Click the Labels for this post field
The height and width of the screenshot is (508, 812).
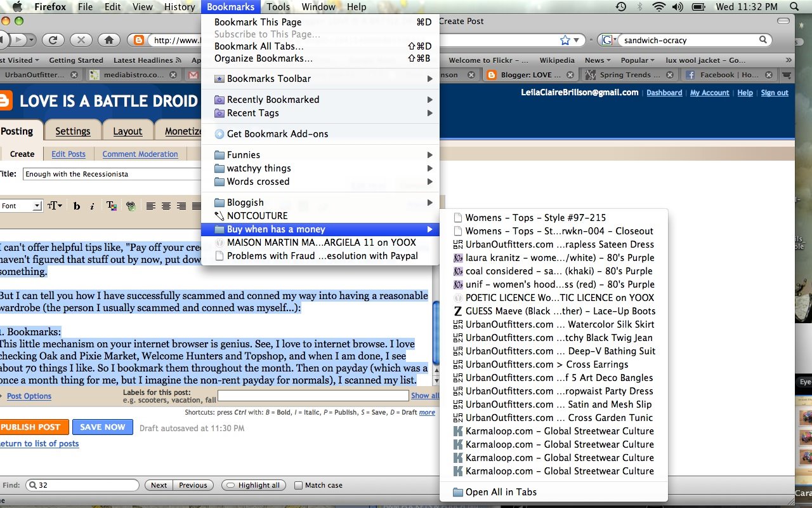[x=313, y=396]
